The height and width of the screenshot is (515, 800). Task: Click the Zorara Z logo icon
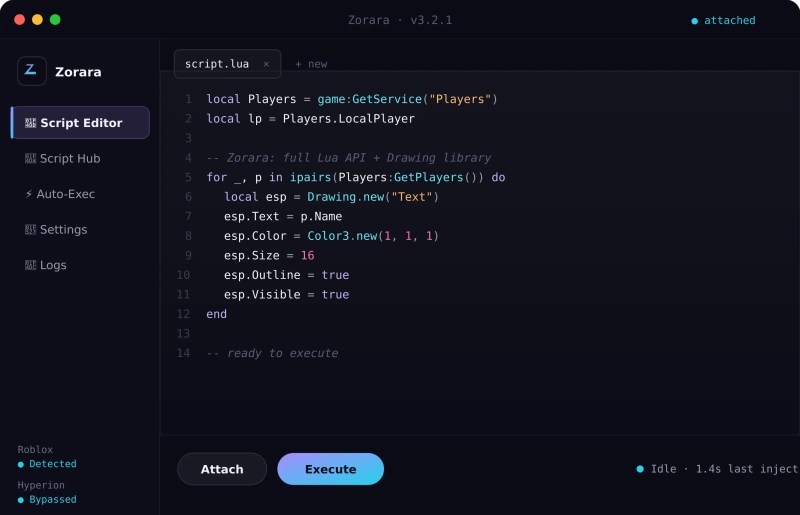[32, 71]
